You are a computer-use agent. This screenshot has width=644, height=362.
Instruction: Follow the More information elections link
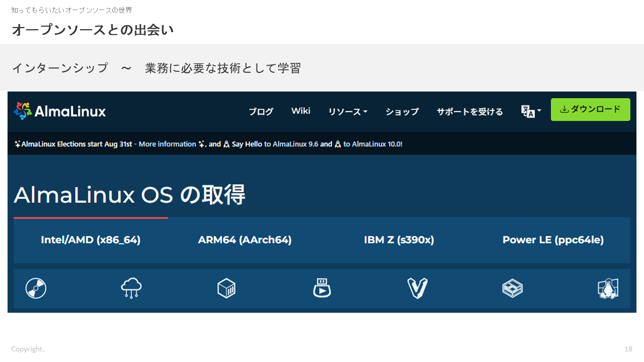167,144
